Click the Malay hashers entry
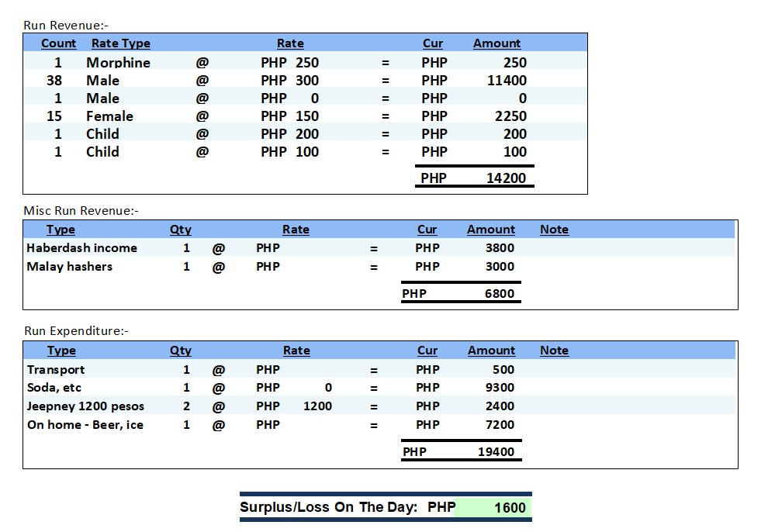This screenshot has height=532, width=775. coord(69,267)
